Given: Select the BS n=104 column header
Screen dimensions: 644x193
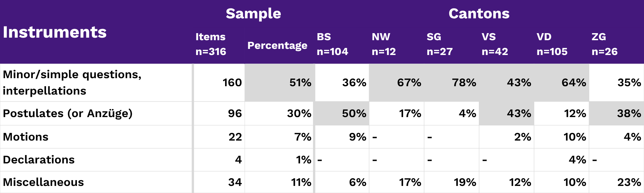Looking at the screenshot, I should [332, 44].
